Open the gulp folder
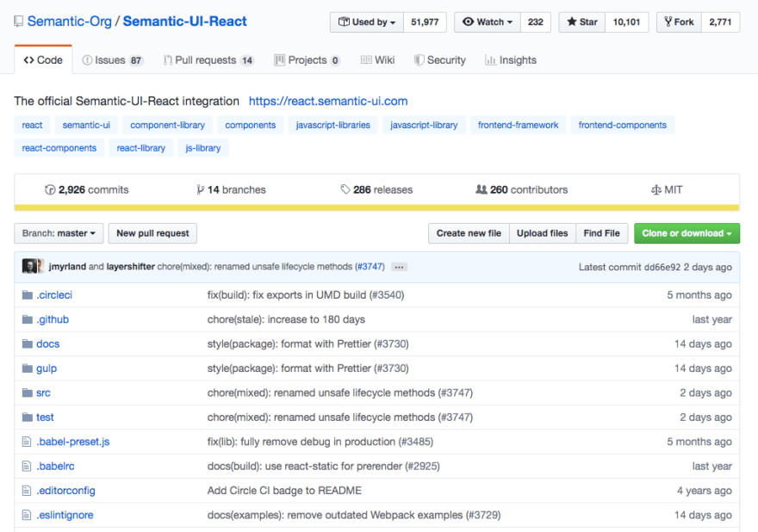Image resolution: width=758 pixels, height=532 pixels. tap(47, 368)
